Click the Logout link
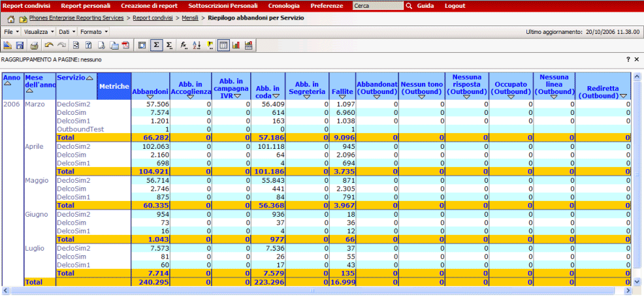Viewport: 644px width, 297px height. 455,6
